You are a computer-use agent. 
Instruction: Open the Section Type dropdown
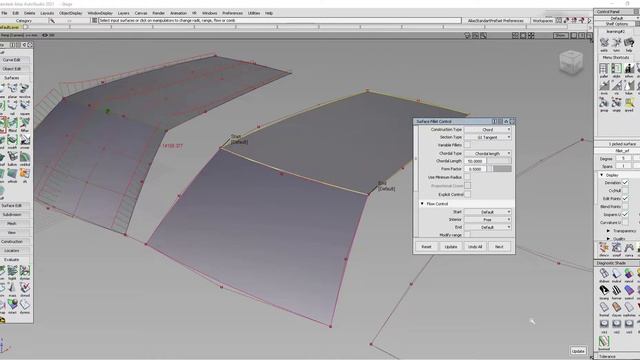[487, 137]
